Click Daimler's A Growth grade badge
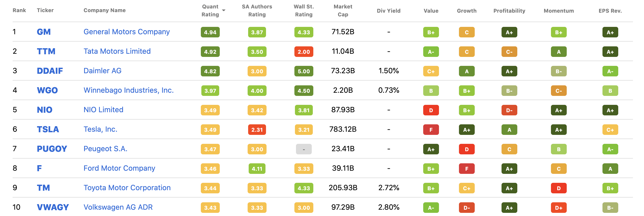The width and height of the screenshot is (644, 216). [467, 71]
